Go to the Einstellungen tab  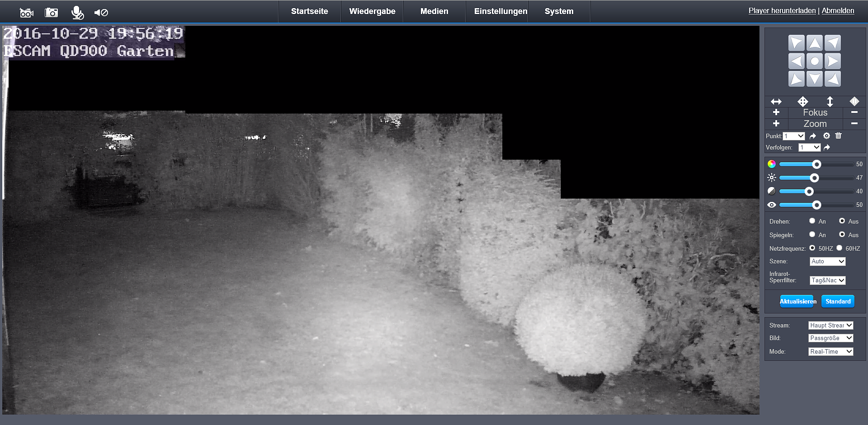[500, 11]
